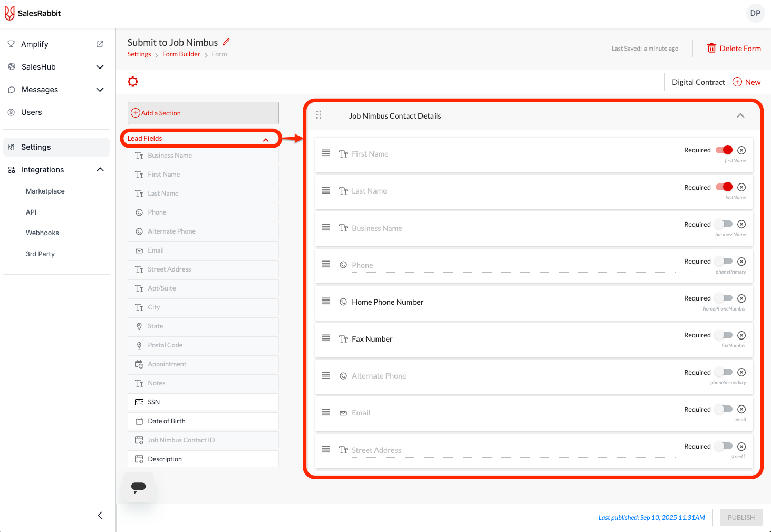The height and width of the screenshot is (532, 771).
Task: Open the chat support bubble
Action: (x=139, y=487)
